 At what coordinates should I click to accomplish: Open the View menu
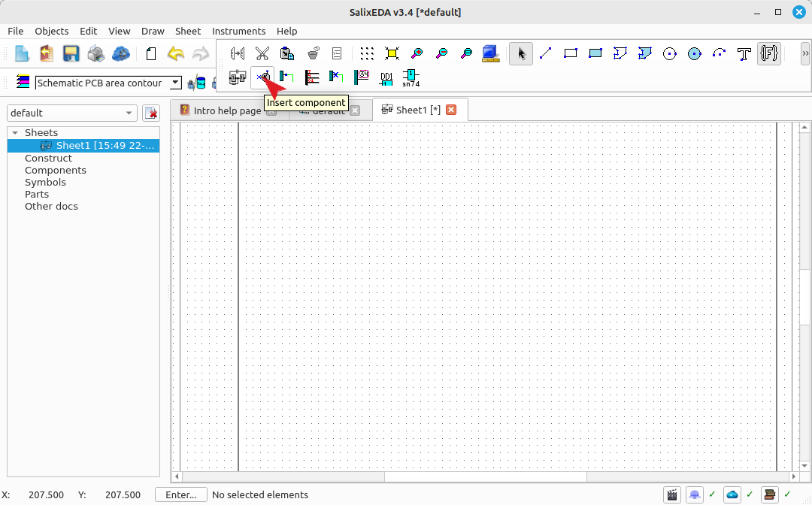pos(119,31)
